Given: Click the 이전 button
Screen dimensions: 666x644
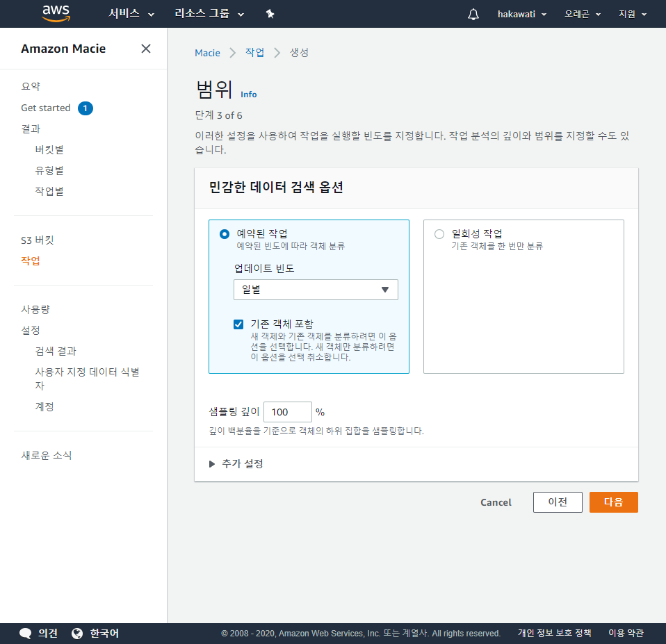Looking at the screenshot, I should click(x=558, y=502).
